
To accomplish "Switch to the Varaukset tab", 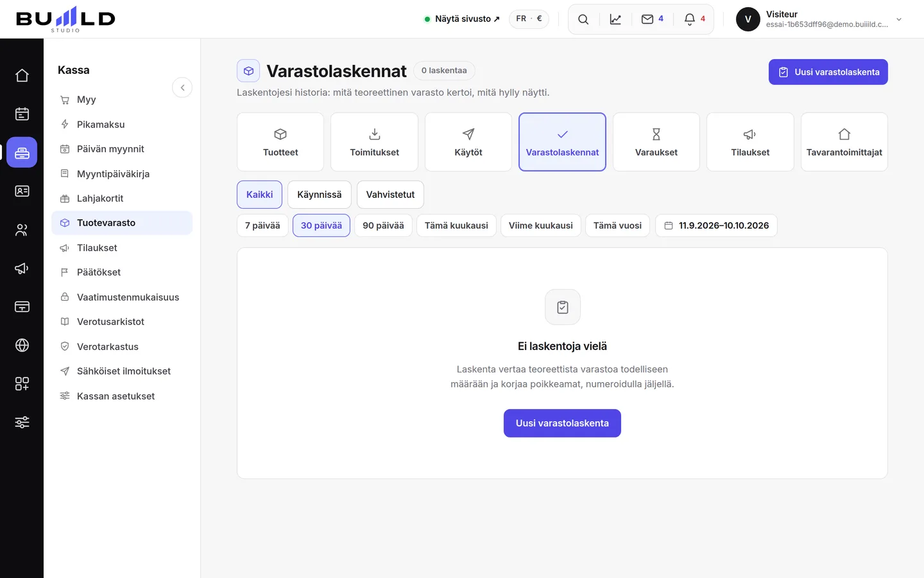I will click(656, 142).
